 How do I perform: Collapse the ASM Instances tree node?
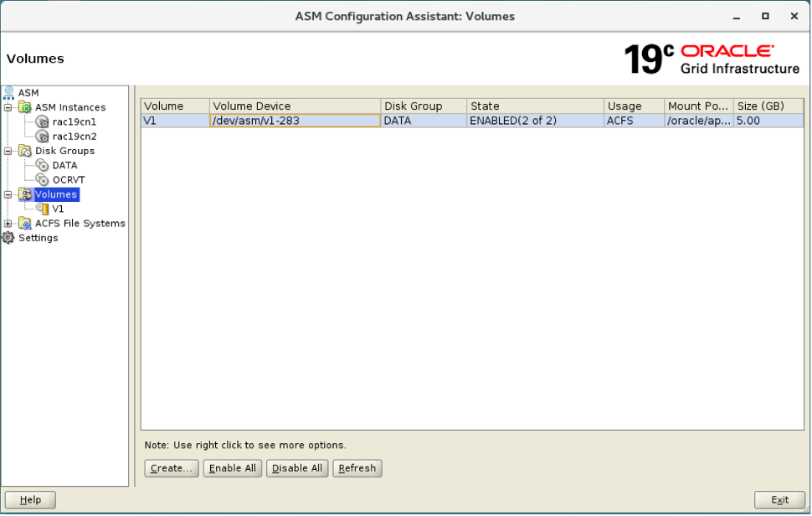8,107
